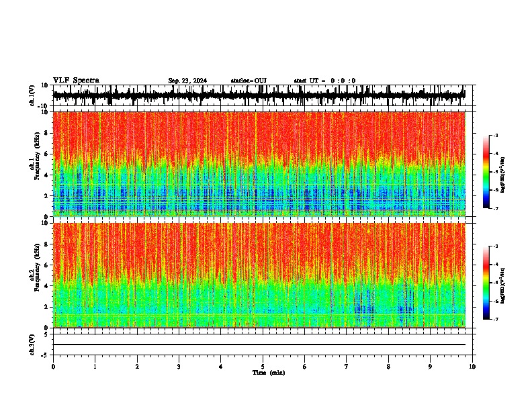Click the "-3" tick on ch.1 colorbar
The width and height of the screenshot is (532, 411).
[x=496, y=135]
